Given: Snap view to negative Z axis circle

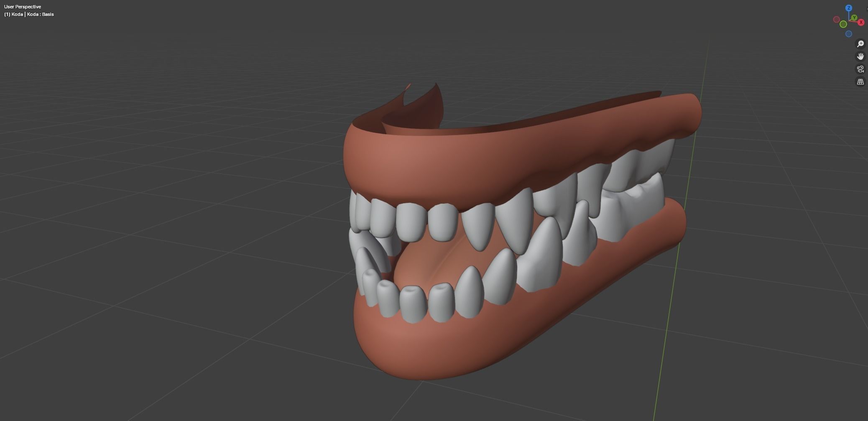Looking at the screenshot, I should [x=848, y=34].
